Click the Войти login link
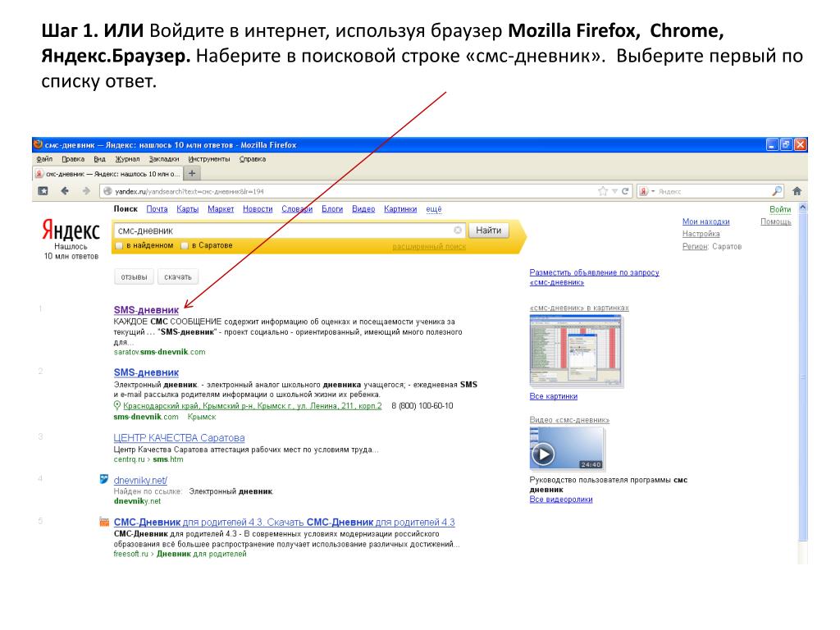This screenshot has width=840, height=630. coord(780,209)
